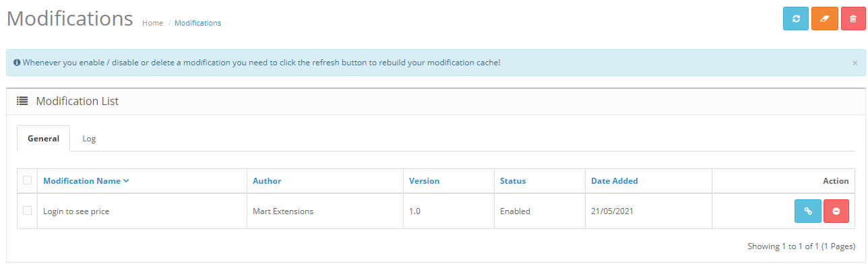This screenshot has height=272, width=868.
Task: Click the list icon beside Modification List
Action: pos(22,101)
